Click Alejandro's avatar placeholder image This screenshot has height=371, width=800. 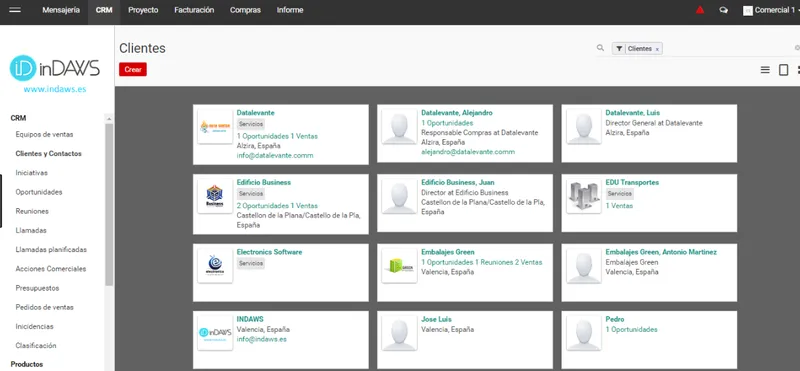(x=399, y=127)
